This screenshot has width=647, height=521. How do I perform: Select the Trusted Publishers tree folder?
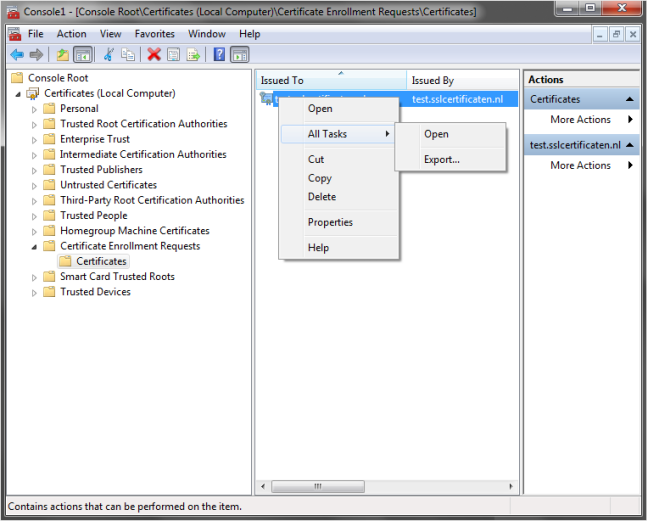pos(101,170)
